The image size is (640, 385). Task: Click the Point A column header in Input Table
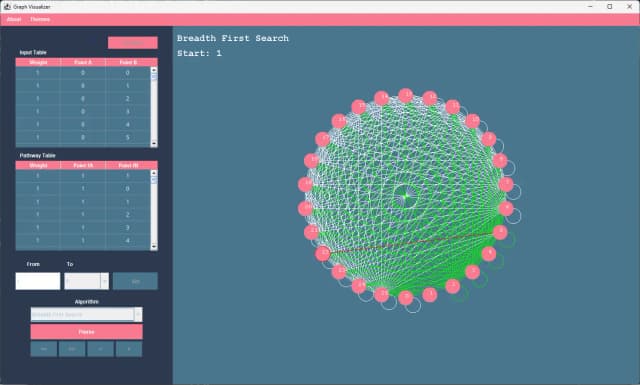pos(83,62)
